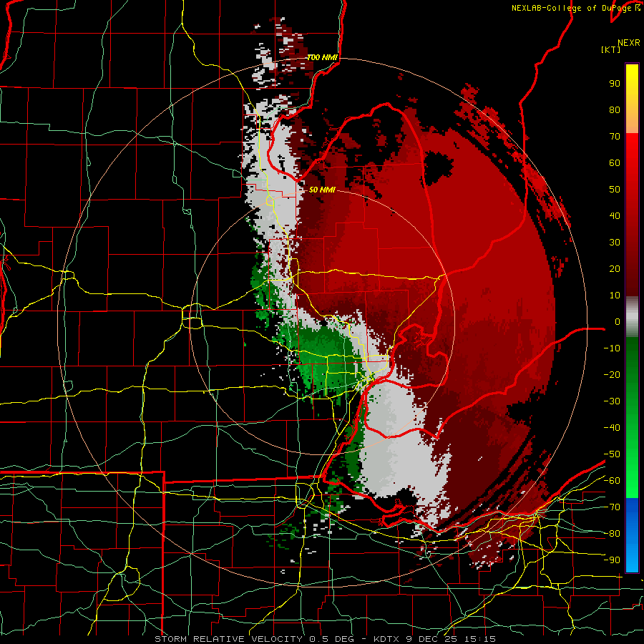Click the -70 knot scale label

click(x=612, y=507)
